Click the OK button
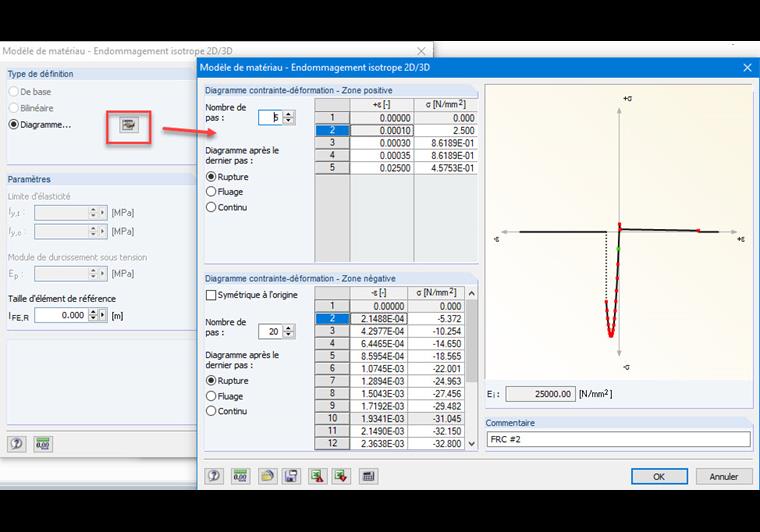Screen dimensions: 760x532 659,476
